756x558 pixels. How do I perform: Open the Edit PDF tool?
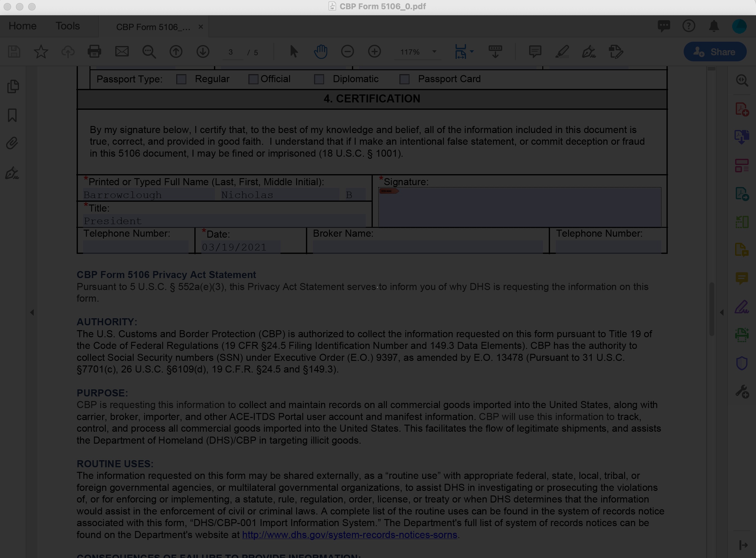pos(616,52)
